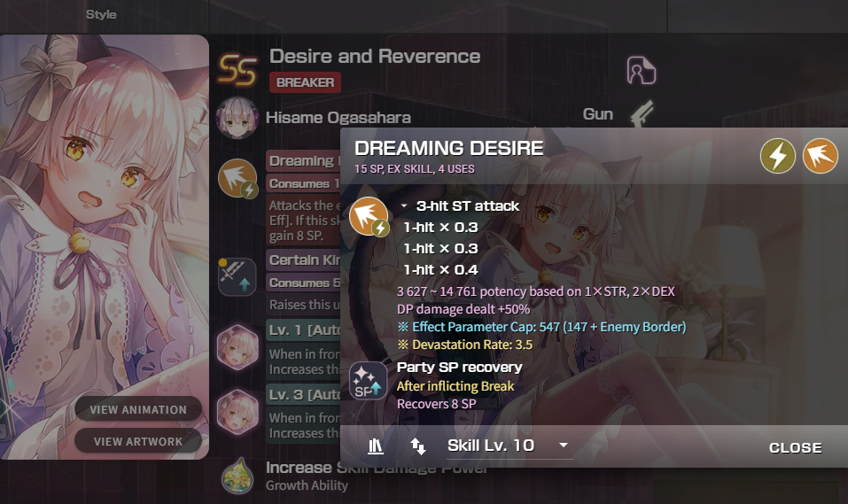Click the orange Pierce attack type icon in header

[x=820, y=156]
